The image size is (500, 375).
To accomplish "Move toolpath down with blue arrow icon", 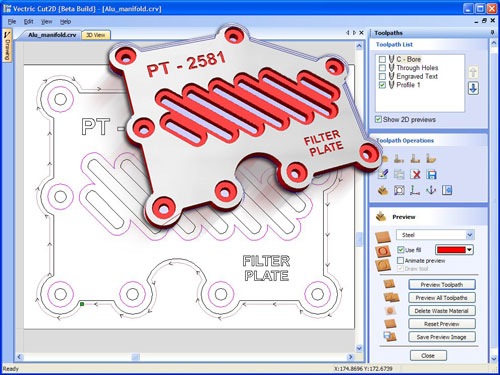I will 473,88.
